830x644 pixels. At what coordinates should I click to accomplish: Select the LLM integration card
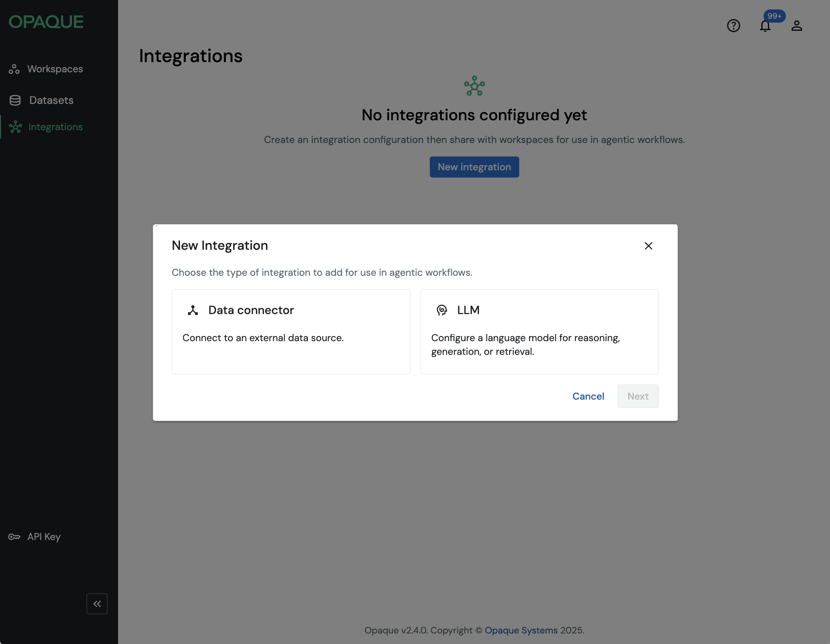tap(539, 331)
